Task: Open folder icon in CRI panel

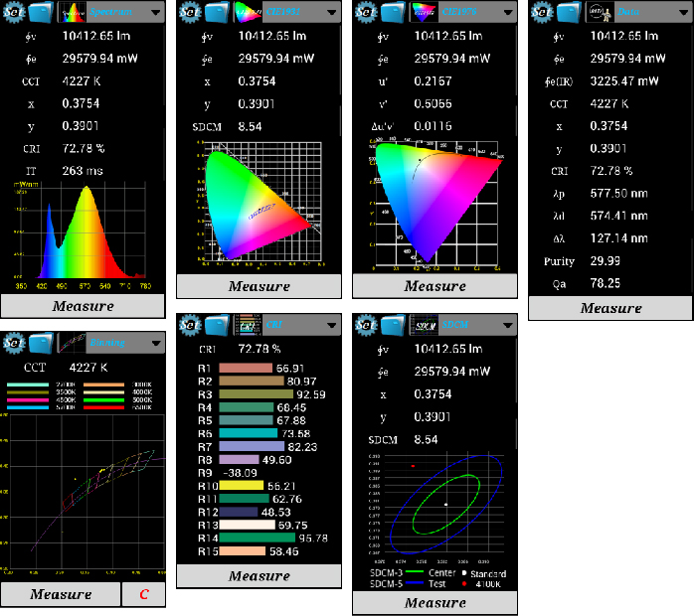Action: [x=217, y=325]
